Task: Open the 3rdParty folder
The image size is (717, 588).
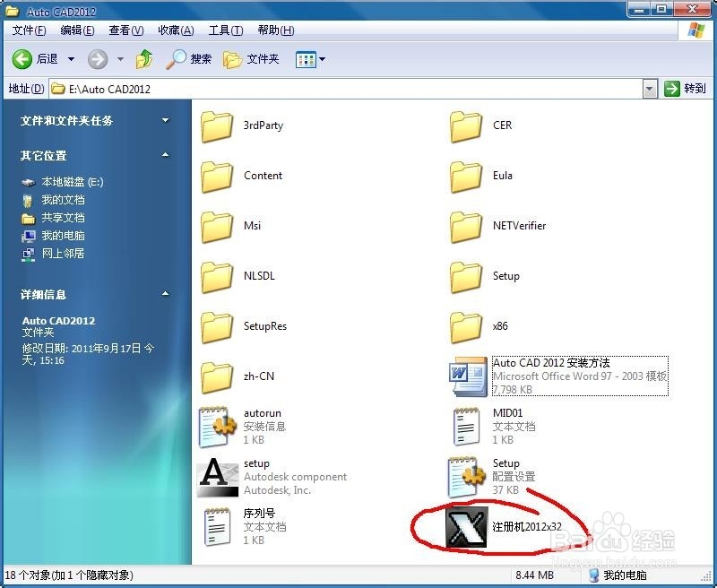Action: tap(242, 125)
